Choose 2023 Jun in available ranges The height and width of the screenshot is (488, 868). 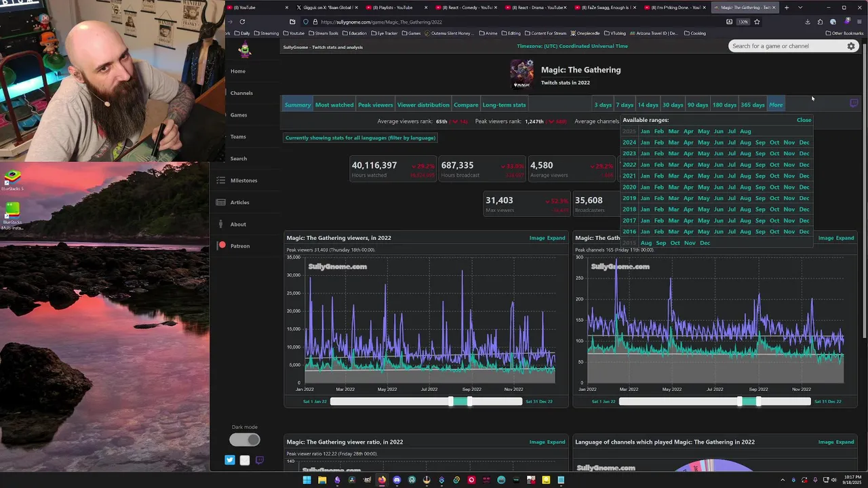click(719, 153)
